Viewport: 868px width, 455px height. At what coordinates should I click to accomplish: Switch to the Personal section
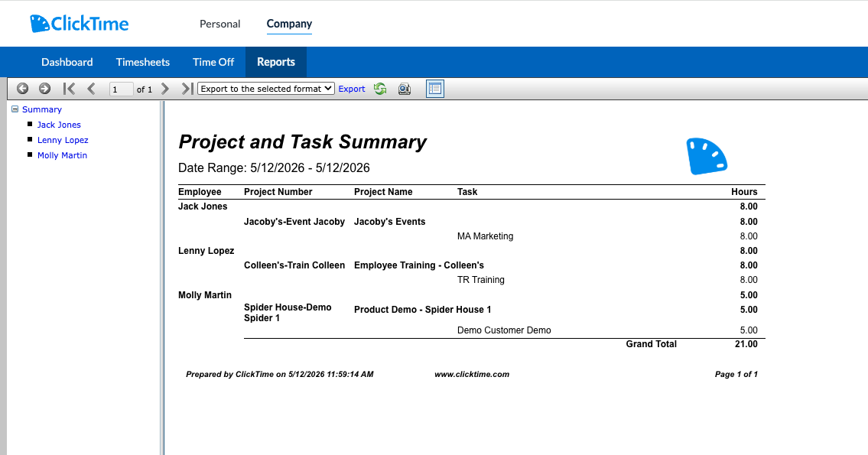tap(219, 24)
